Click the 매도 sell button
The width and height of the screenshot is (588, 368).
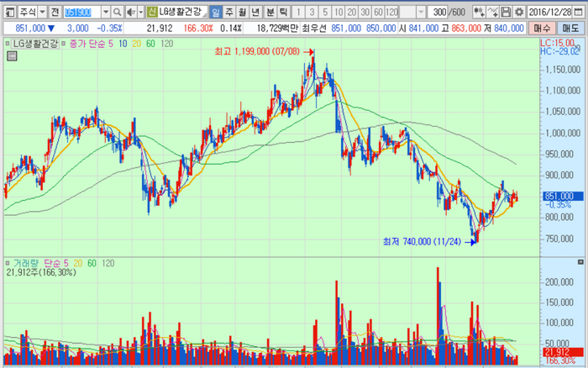click(571, 28)
